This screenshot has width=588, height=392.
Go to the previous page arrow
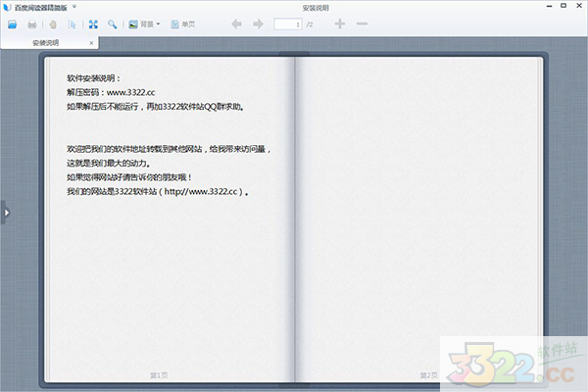click(237, 23)
